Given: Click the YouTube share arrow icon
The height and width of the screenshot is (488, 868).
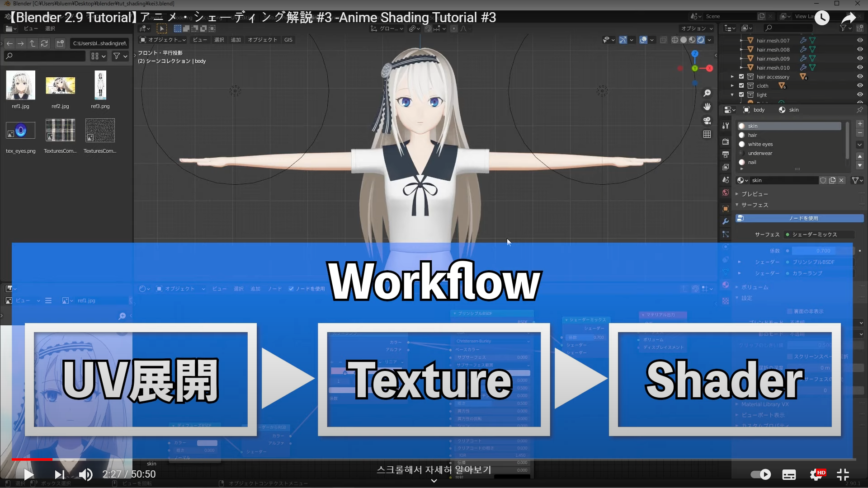Looking at the screenshot, I should pos(849,18).
